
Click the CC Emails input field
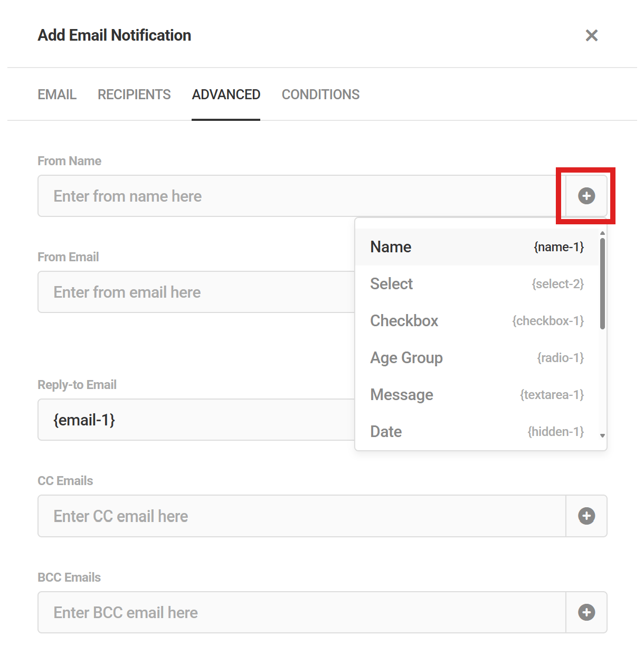[x=302, y=516]
